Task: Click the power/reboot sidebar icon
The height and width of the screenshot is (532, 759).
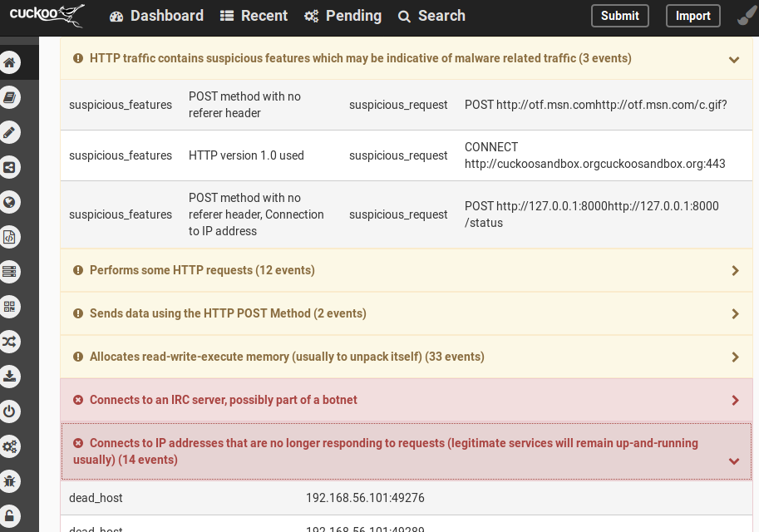Action: point(9,411)
